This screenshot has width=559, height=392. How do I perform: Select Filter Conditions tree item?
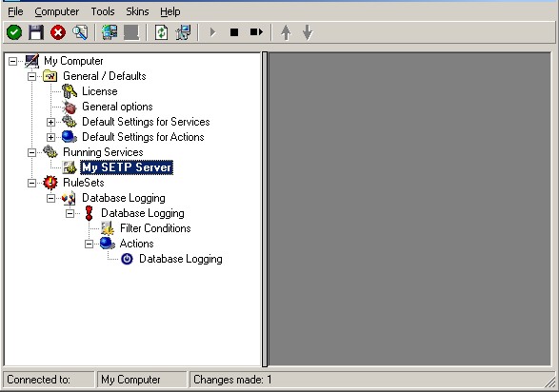[x=155, y=228]
